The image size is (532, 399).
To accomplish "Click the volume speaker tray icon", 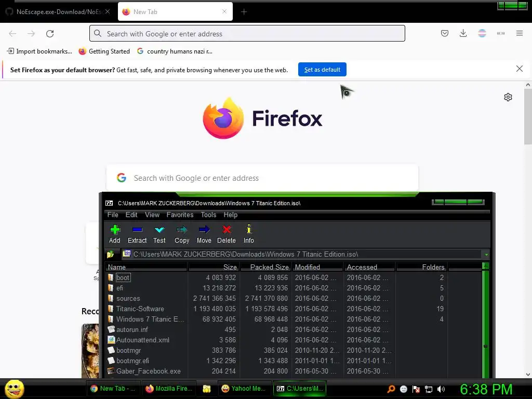I will coord(441,389).
